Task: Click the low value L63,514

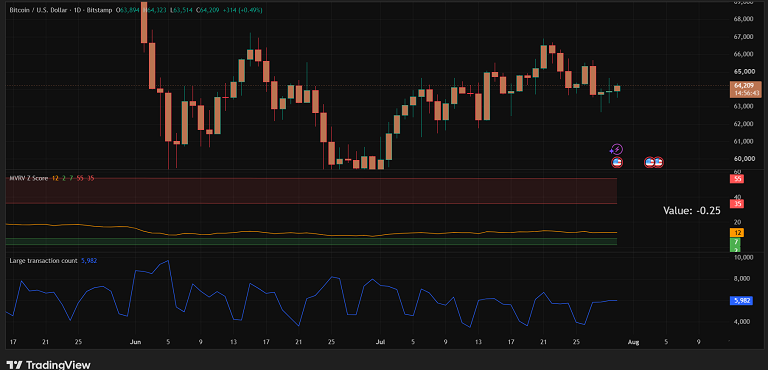Action: pyautogui.click(x=181, y=9)
